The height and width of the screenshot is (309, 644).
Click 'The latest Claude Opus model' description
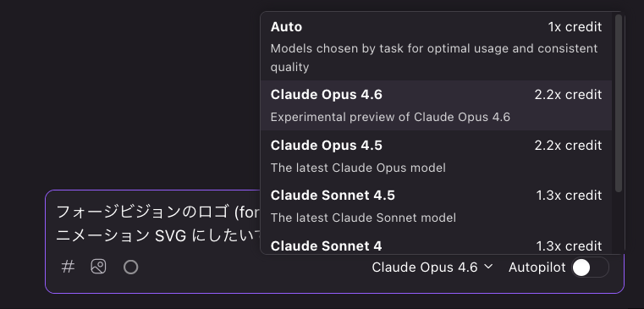pos(358,168)
